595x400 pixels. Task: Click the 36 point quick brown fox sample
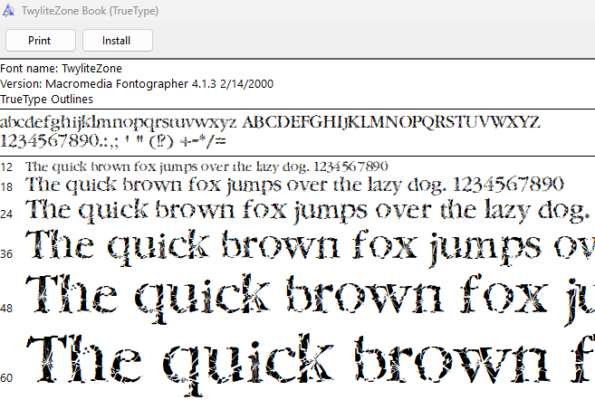(310, 247)
